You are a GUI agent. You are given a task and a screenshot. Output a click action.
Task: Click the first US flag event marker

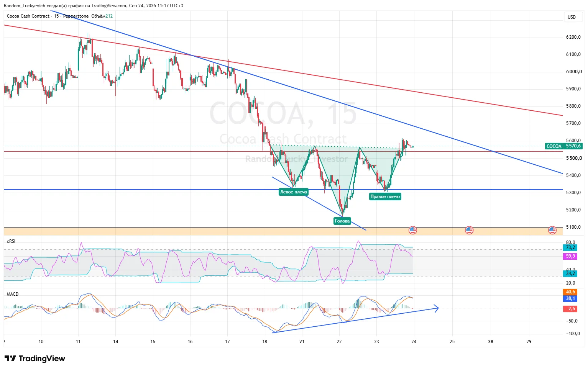coord(412,230)
